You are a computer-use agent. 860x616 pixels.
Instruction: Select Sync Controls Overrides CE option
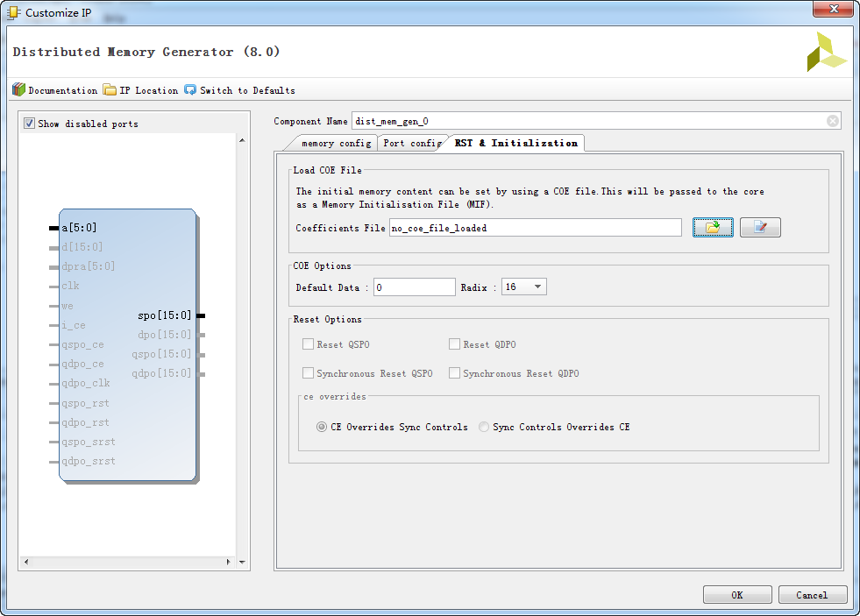click(x=485, y=428)
